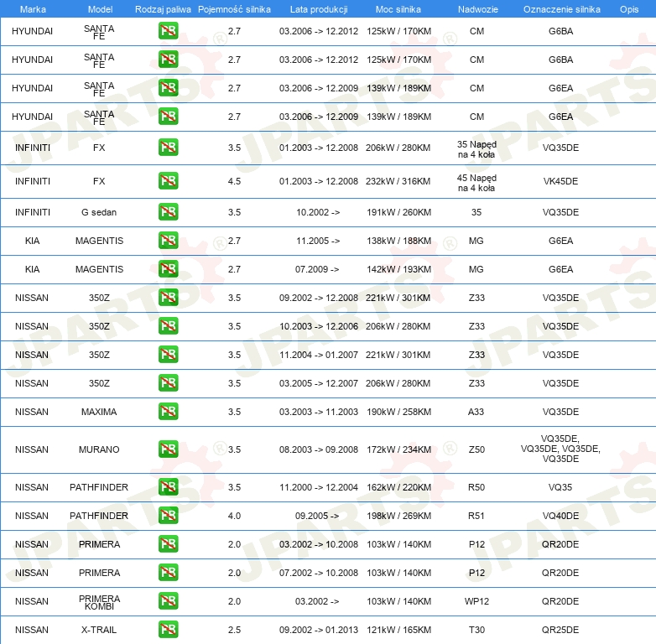Select the MAXIMA model cell
The height and width of the screenshot is (644, 656).
tap(99, 412)
